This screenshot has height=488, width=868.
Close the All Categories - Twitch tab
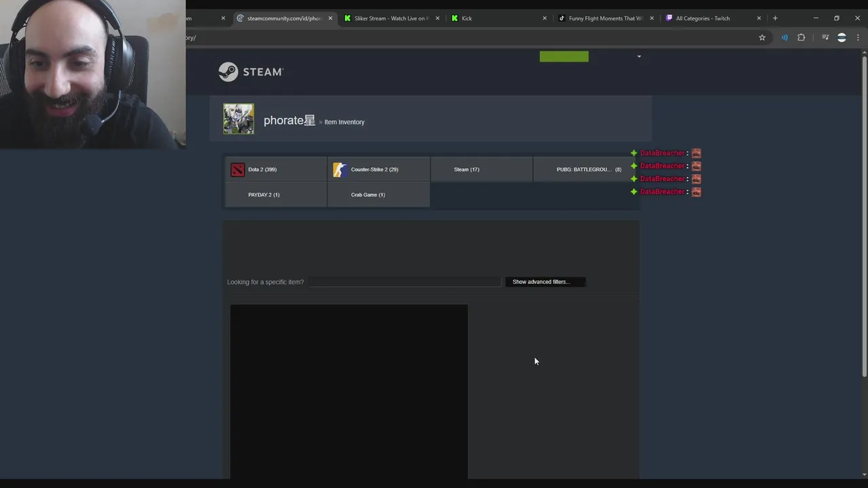pos(759,18)
